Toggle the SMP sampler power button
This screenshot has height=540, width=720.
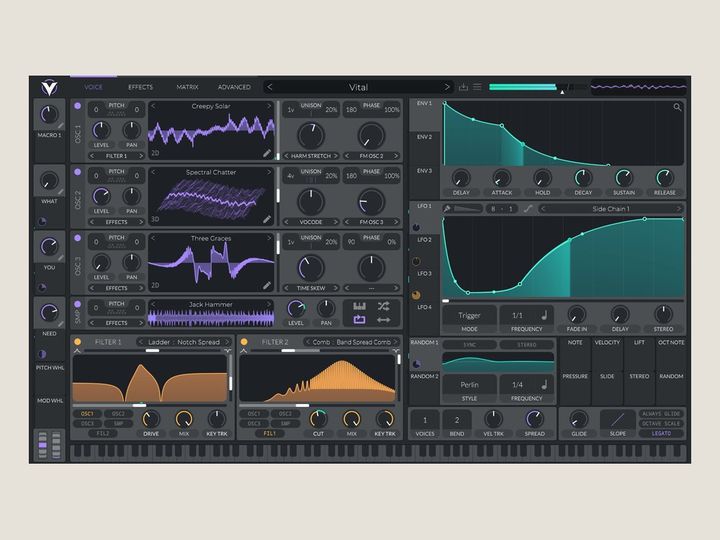tap(78, 304)
